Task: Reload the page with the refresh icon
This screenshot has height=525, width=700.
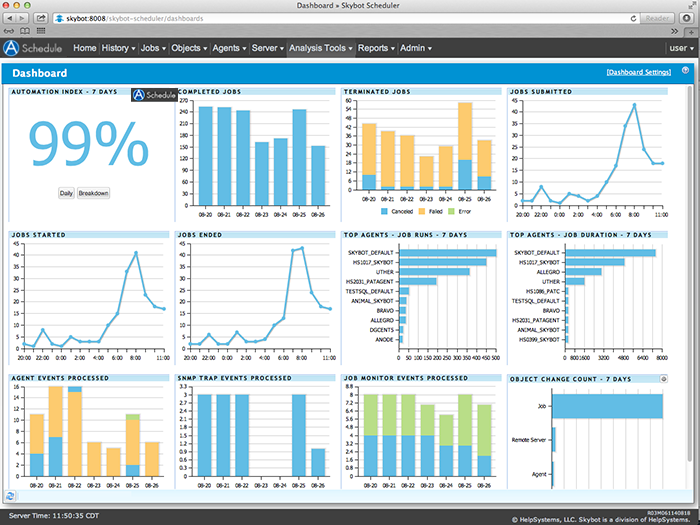Action: coord(633,18)
